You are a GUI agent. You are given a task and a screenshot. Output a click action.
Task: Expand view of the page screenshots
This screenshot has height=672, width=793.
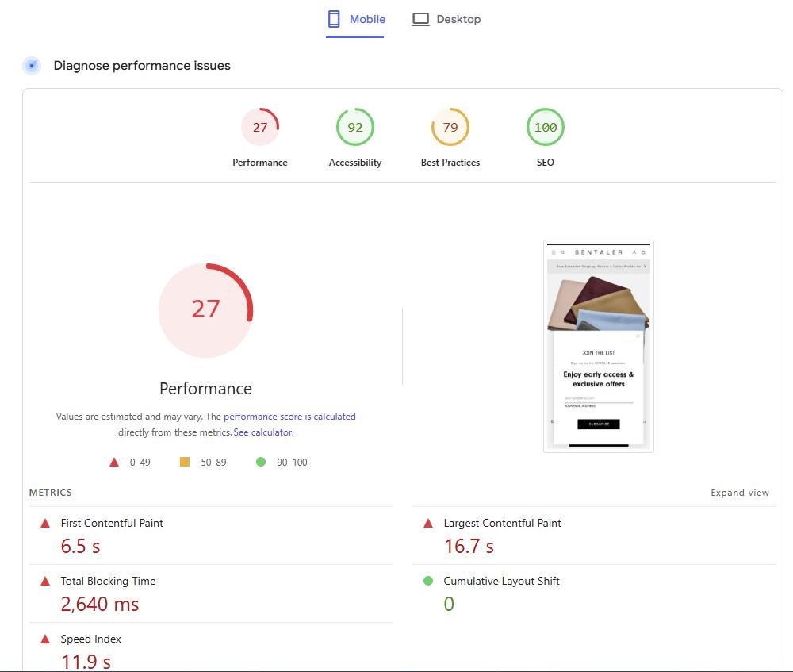click(740, 492)
